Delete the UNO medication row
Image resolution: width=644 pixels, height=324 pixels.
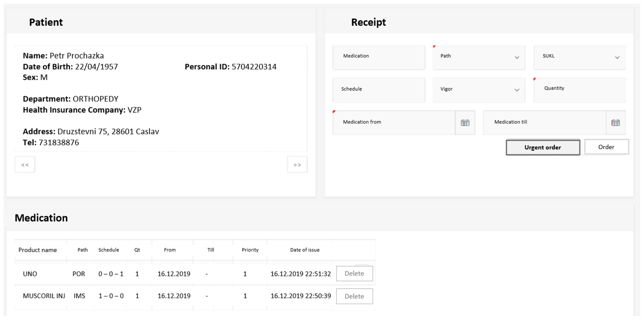point(354,274)
